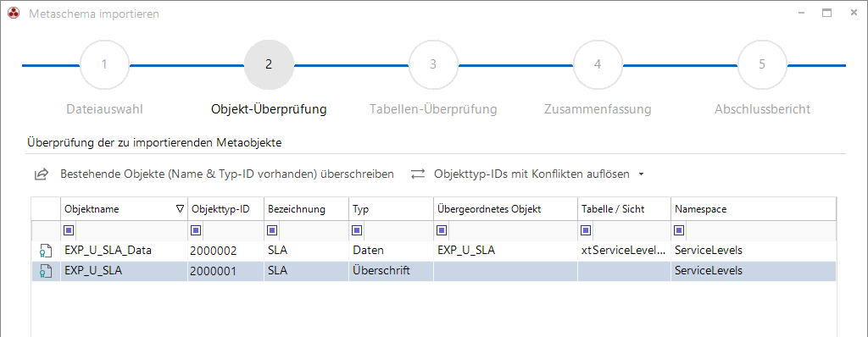This screenshot has width=868, height=337.
Task: Open filter operator under Typ column
Action: point(357,230)
